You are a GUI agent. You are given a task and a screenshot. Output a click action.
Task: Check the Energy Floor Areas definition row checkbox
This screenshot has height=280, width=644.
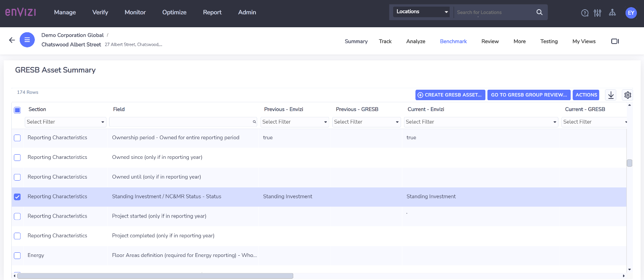[17, 256]
